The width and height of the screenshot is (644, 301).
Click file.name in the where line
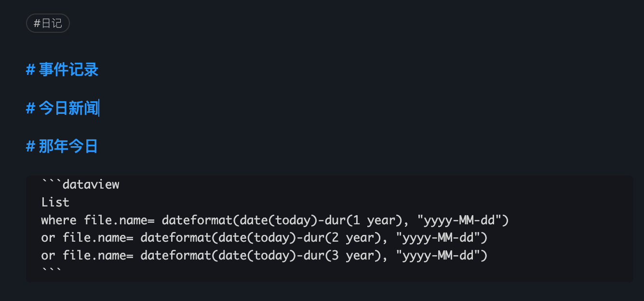click(x=116, y=220)
